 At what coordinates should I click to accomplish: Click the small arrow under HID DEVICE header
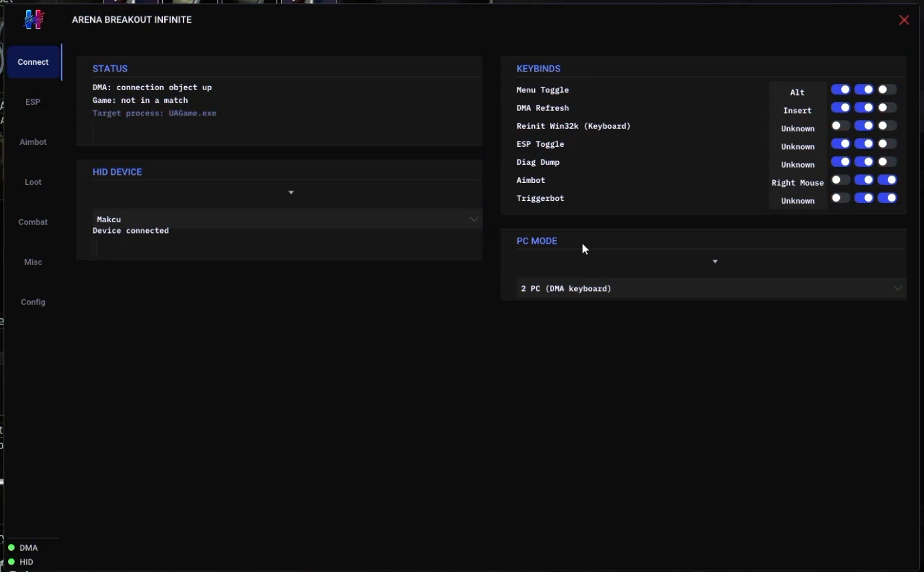291,192
